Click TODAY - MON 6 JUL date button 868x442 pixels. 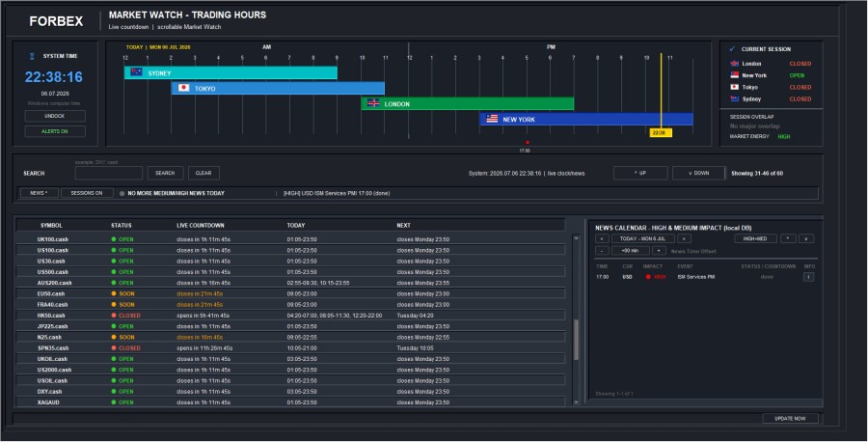pyautogui.click(x=642, y=238)
